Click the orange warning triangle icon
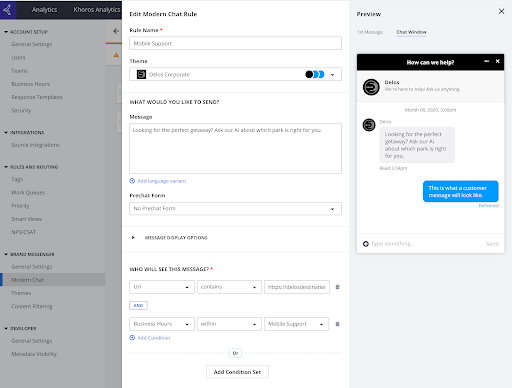 [116, 54]
